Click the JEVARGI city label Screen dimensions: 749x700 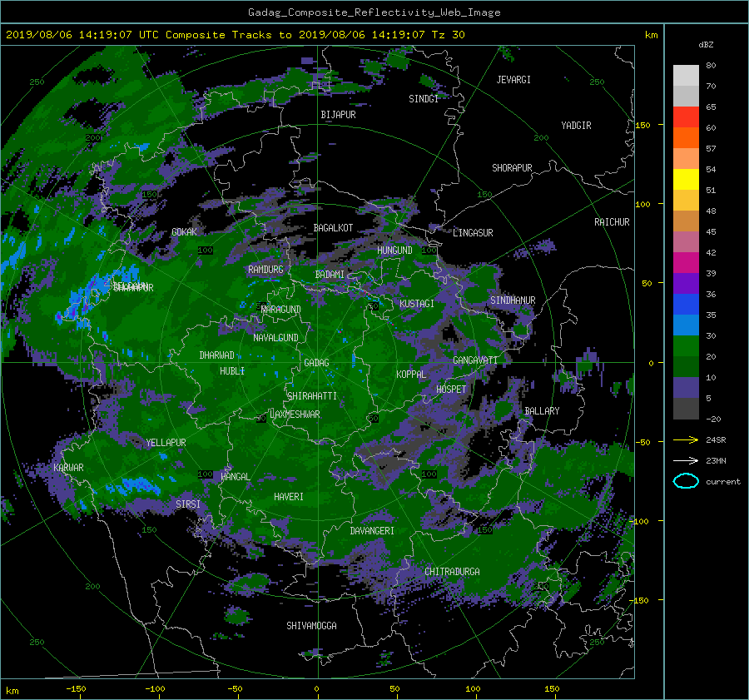click(x=513, y=80)
